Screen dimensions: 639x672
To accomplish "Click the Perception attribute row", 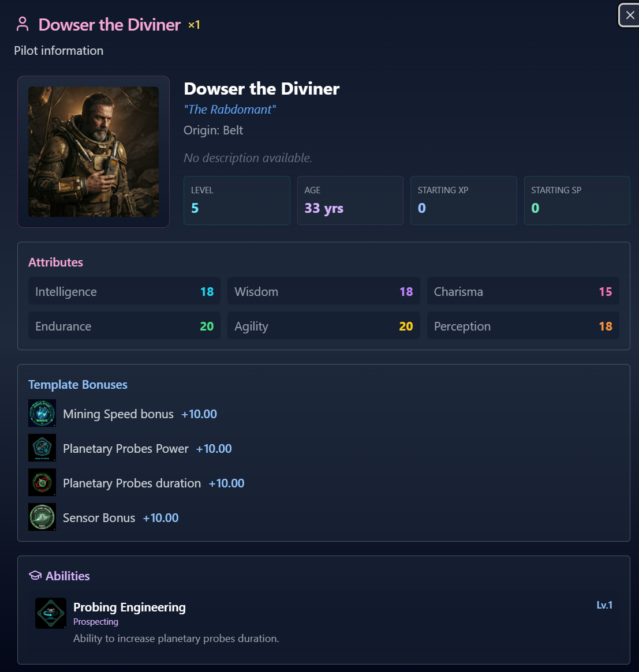I will click(523, 326).
